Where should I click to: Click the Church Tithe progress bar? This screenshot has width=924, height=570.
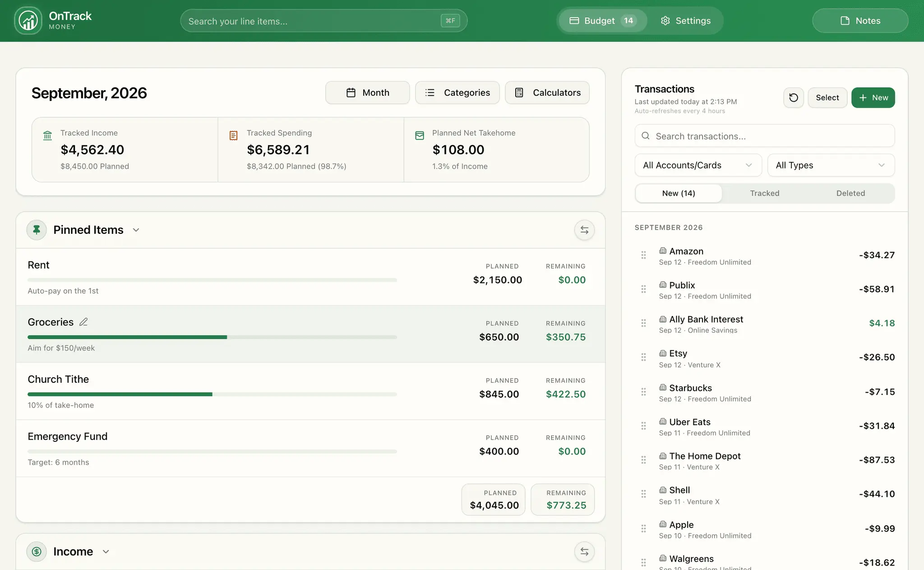[212, 394]
